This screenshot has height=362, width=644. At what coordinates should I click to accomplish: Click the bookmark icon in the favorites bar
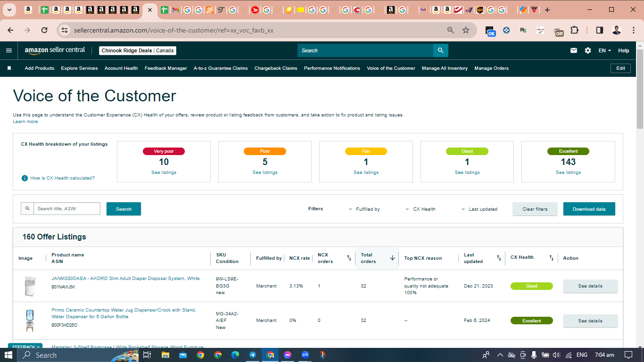click(9, 68)
